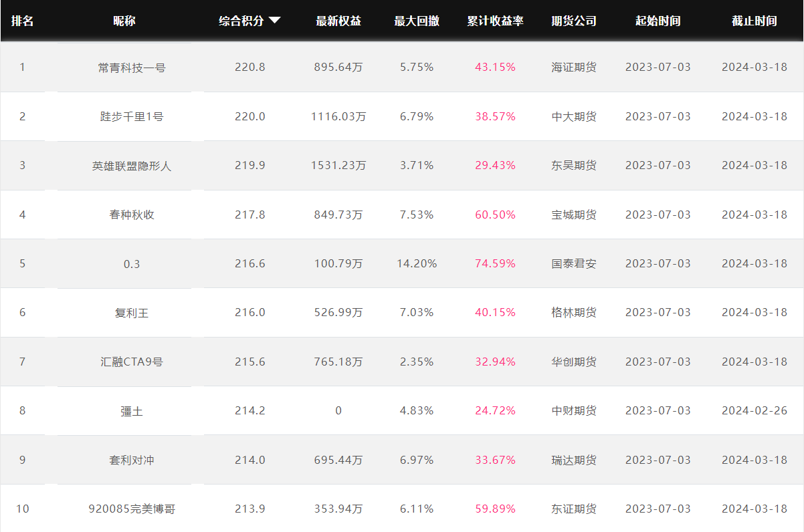The height and width of the screenshot is (532, 804).
Task: Click the 29.43% return value
Action: pyautogui.click(x=495, y=165)
